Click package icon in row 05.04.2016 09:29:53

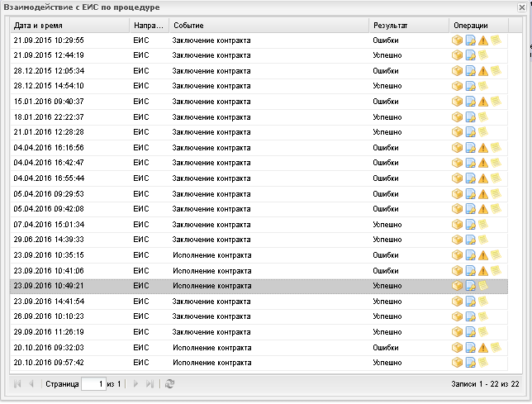pos(457,194)
